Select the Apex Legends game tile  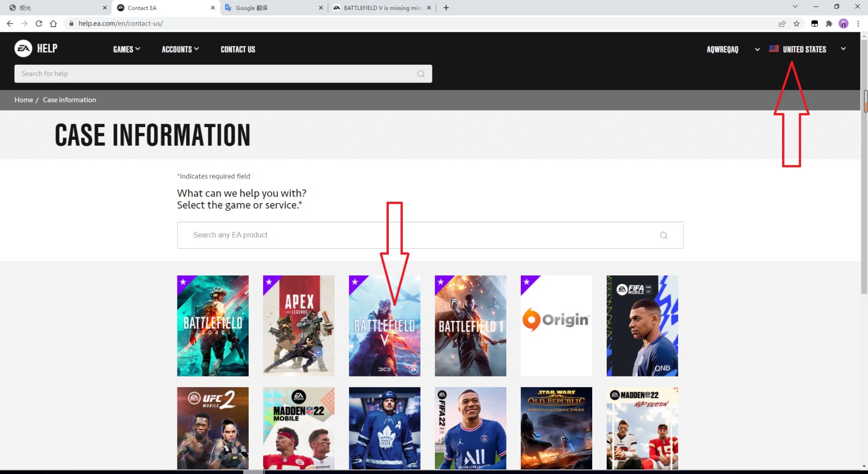[x=299, y=326]
